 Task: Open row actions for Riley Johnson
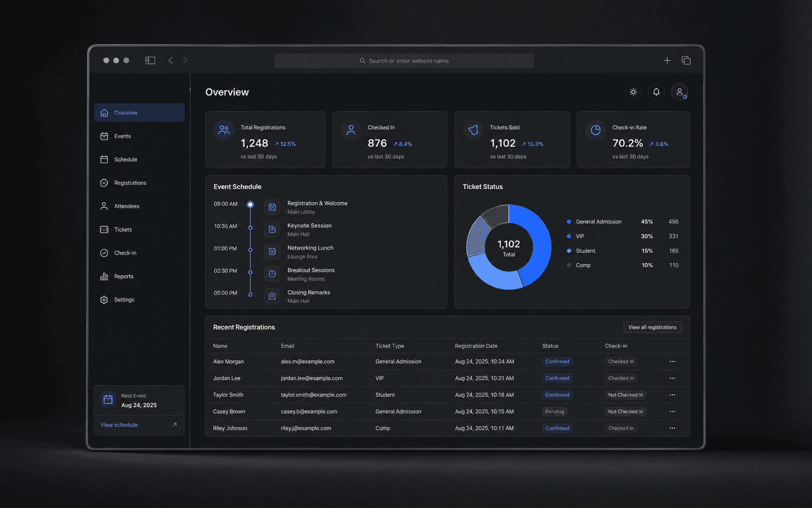click(x=672, y=428)
